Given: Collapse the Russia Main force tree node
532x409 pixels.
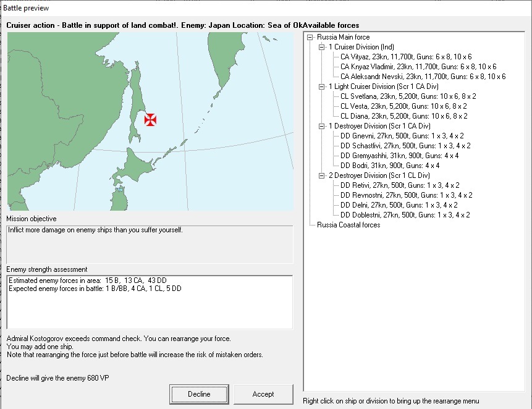Looking at the screenshot, I should pos(310,37).
